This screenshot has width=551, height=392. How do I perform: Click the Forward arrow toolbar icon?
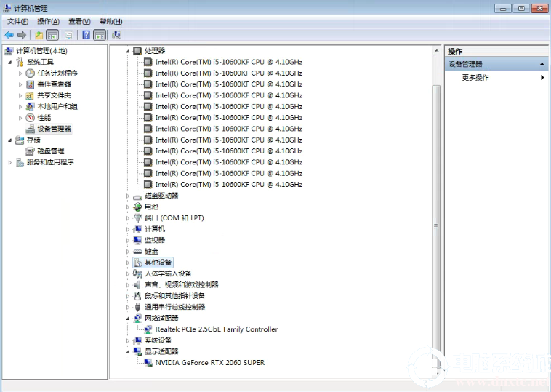pos(22,35)
